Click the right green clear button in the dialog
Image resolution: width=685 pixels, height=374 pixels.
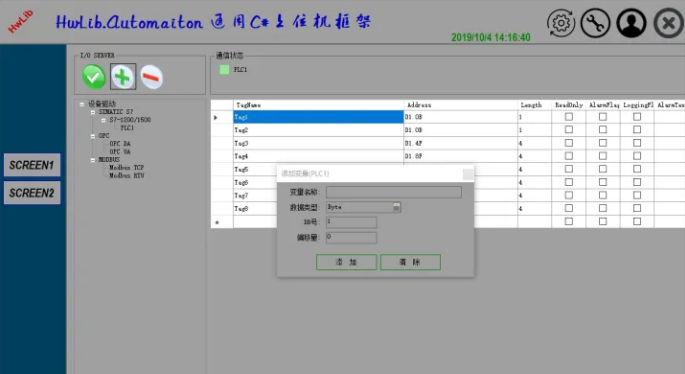pos(410,262)
